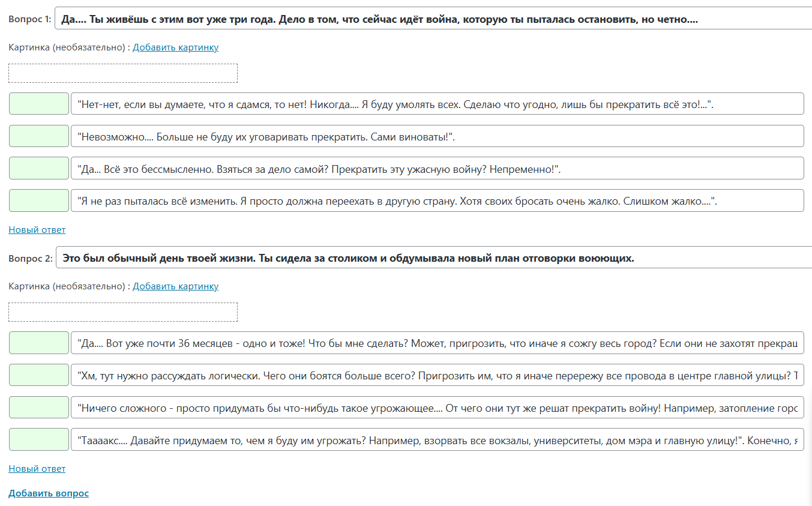The width and height of the screenshot is (812, 506).
Task: Click Добавить картинку link under Вопрос 2
Action: [175, 286]
